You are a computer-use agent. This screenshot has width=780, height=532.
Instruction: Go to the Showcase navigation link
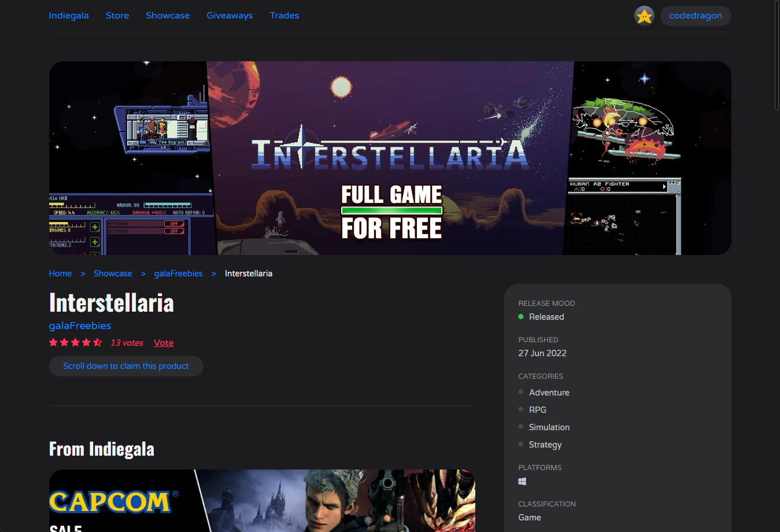(x=168, y=16)
